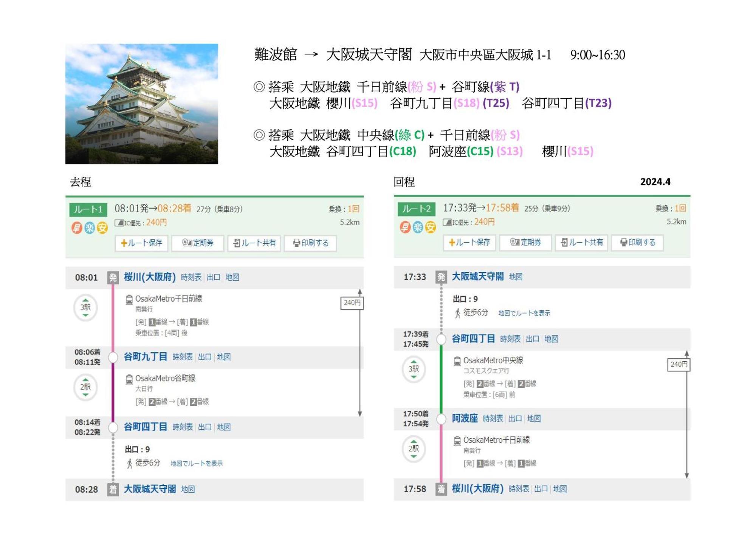Click the train icon beside OsakaMetro谷町線
Screen dimensions: 756x534
(x=129, y=379)
